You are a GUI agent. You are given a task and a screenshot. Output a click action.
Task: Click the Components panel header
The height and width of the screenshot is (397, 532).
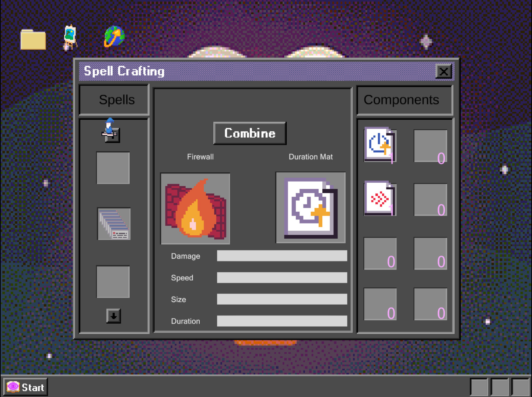(401, 100)
